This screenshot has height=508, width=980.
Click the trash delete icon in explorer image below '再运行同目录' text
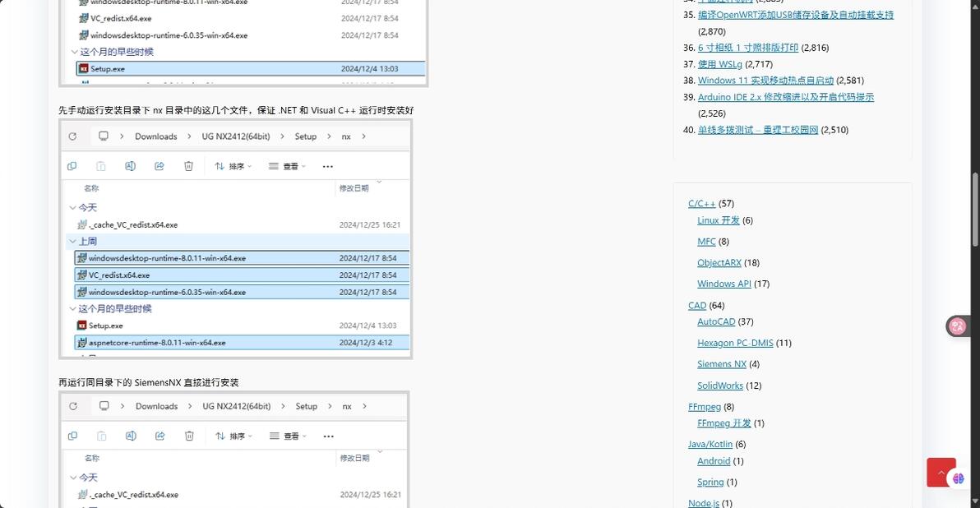click(189, 436)
